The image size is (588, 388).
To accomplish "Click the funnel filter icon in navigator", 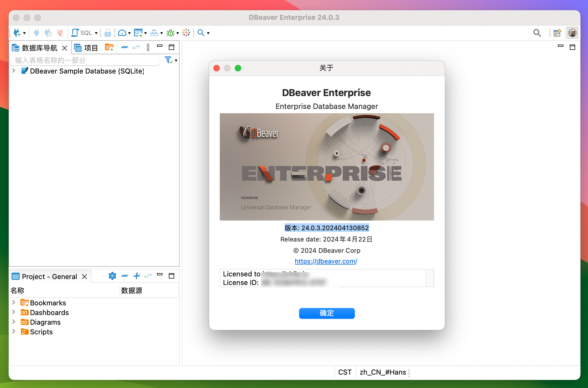I will (x=168, y=60).
